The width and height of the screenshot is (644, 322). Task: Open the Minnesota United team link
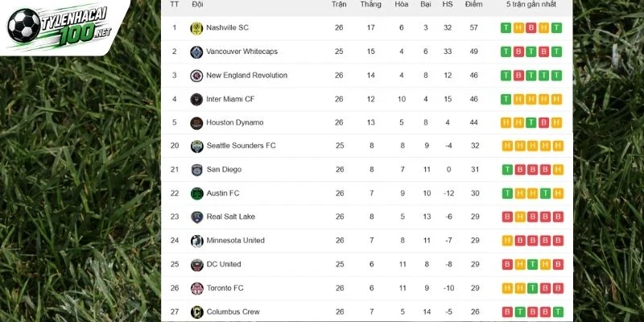235,240
